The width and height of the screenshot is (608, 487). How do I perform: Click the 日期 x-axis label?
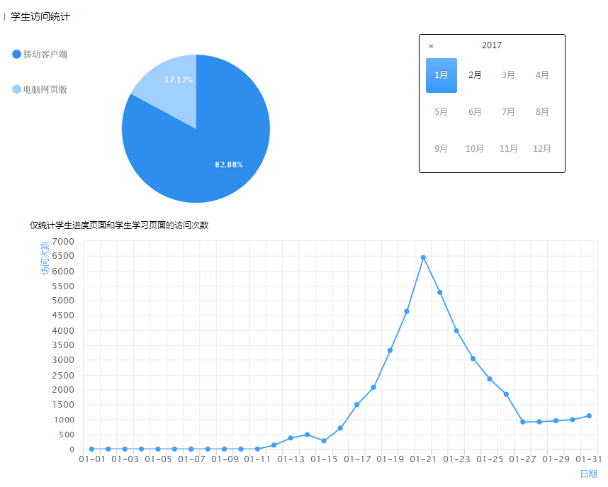(589, 474)
